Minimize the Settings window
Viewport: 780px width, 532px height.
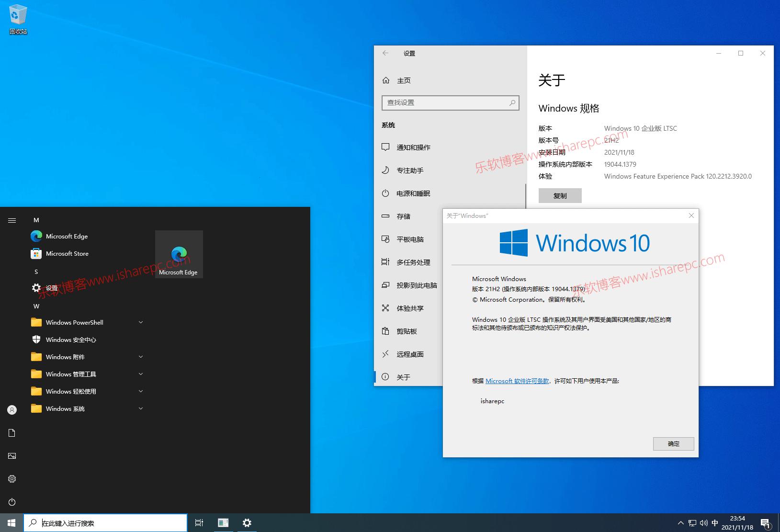tap(719, 53)
